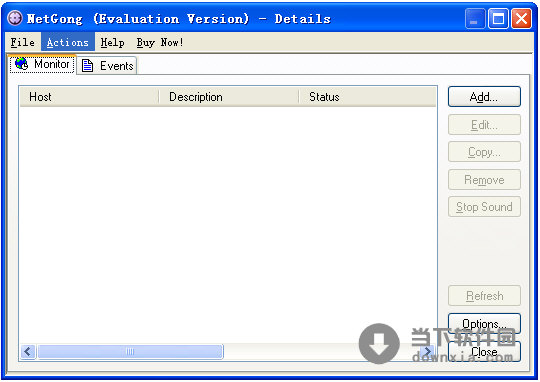Click the horizontal scrollbar left arrow
540x382 pixels.
click(x=28, y=352)
